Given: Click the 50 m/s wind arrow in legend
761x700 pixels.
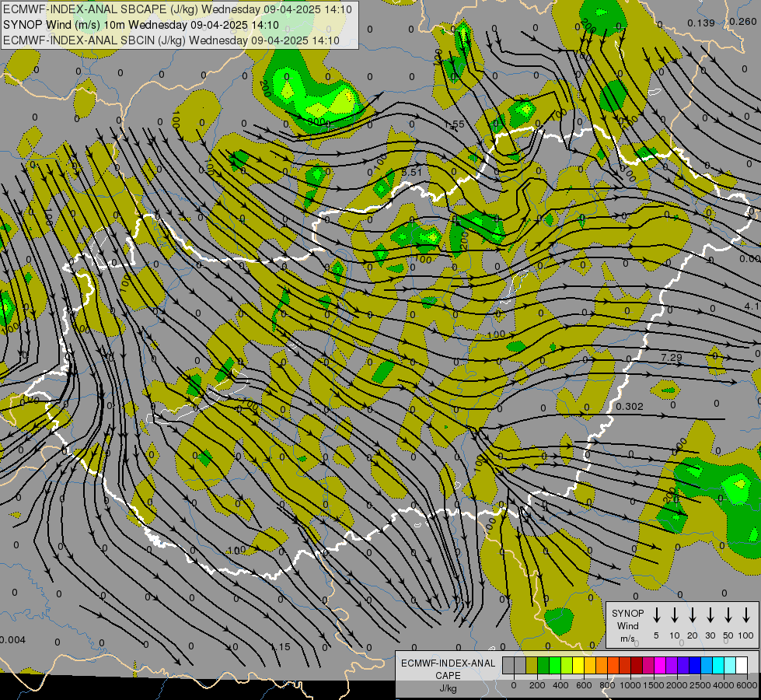Looking at the screenshot, I should [728, 615].
